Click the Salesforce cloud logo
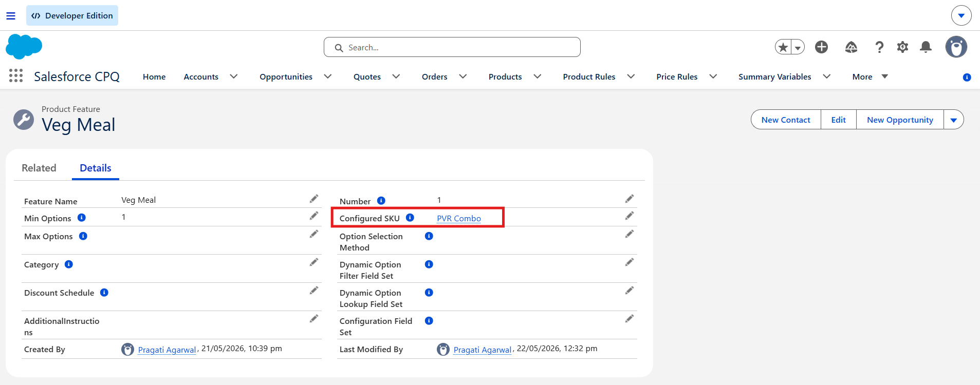 click(24, 47)
